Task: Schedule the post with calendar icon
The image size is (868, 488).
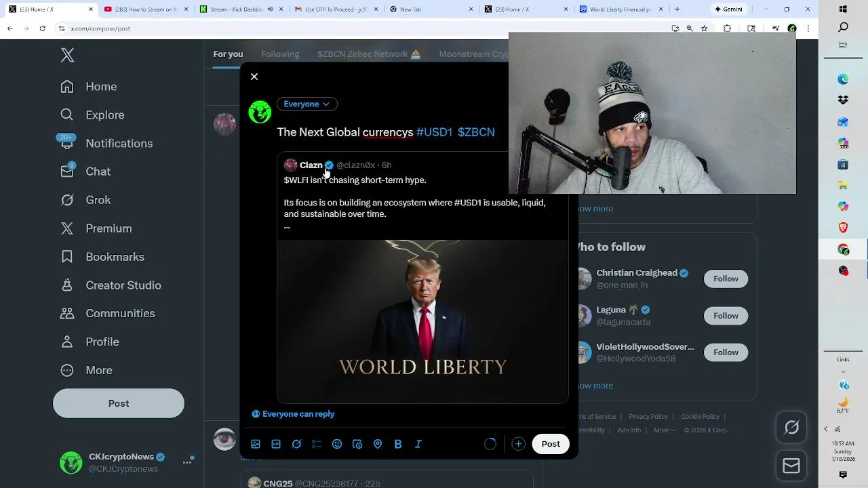Action: pyautogui.click(x=357, y=444)
